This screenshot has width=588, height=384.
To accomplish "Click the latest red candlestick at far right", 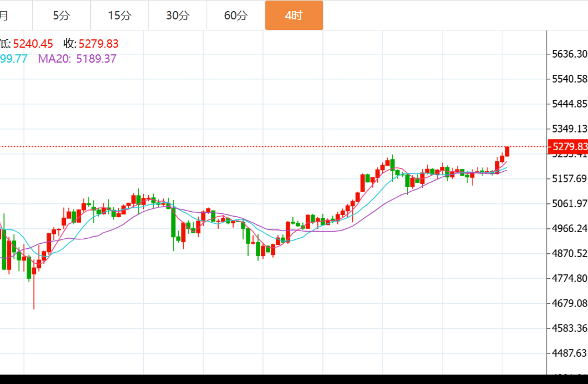I will [507, 151].
